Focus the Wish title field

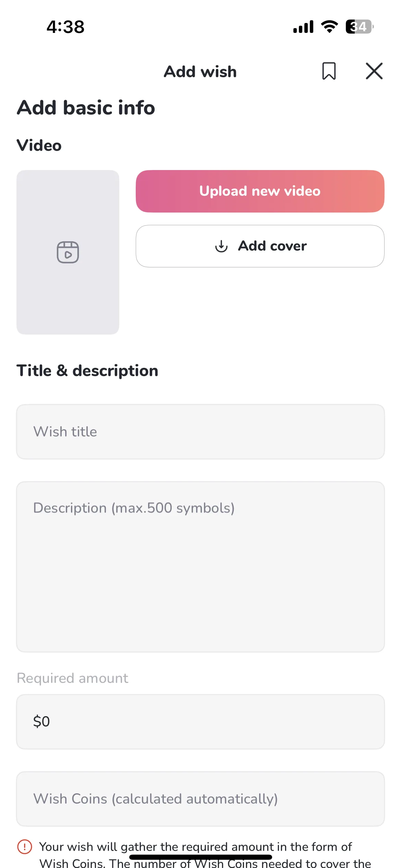point(200,432)
